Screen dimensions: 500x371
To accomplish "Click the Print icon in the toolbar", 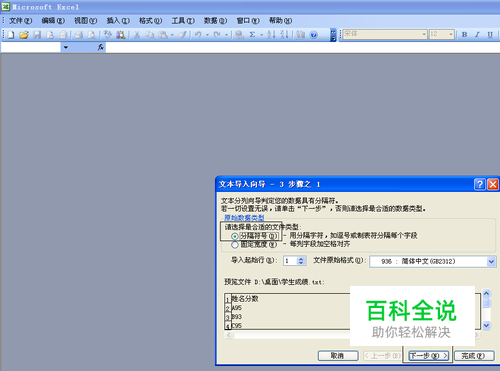I will [79, 35].
